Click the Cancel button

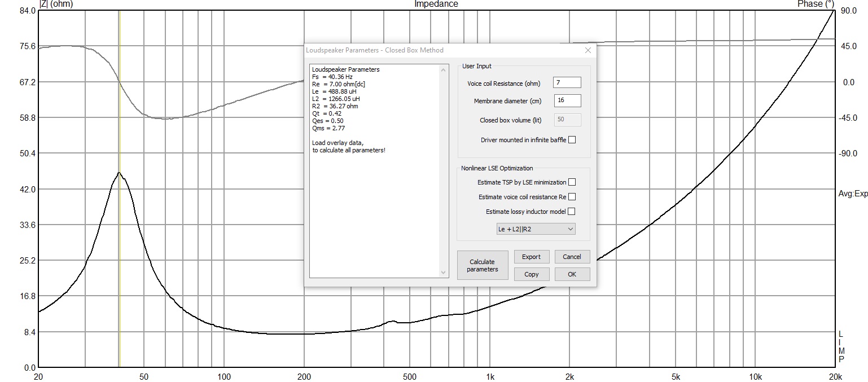572,257
